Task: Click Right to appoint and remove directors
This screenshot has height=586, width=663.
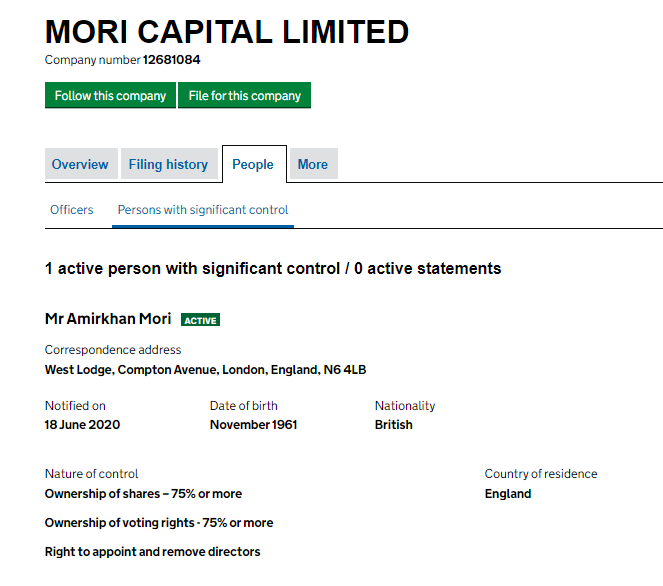Action: pyautogui.click(x=153, y=552)
